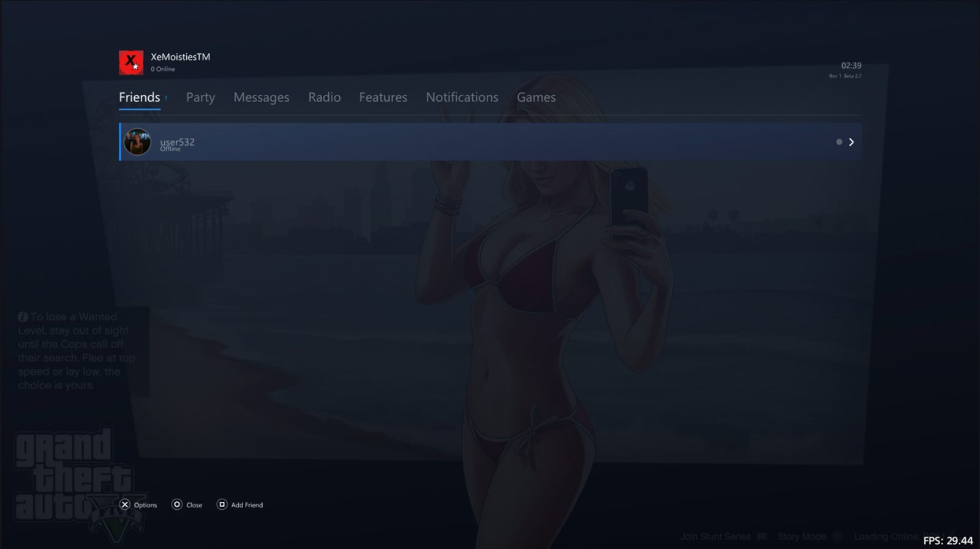Click the square button icon for Add Friend

[x=222, y=504]
